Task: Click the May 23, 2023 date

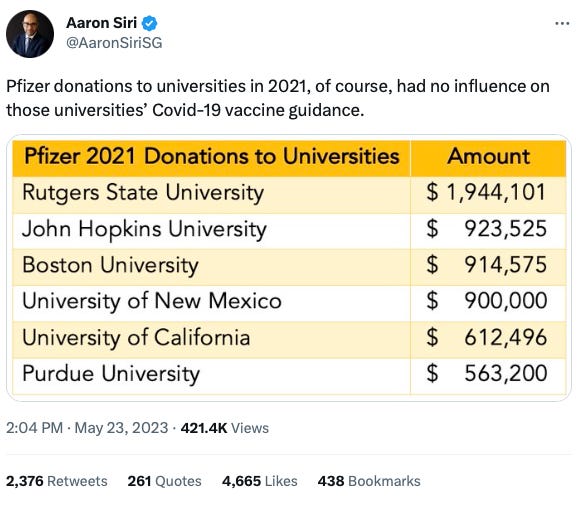Action: (121, 428)
